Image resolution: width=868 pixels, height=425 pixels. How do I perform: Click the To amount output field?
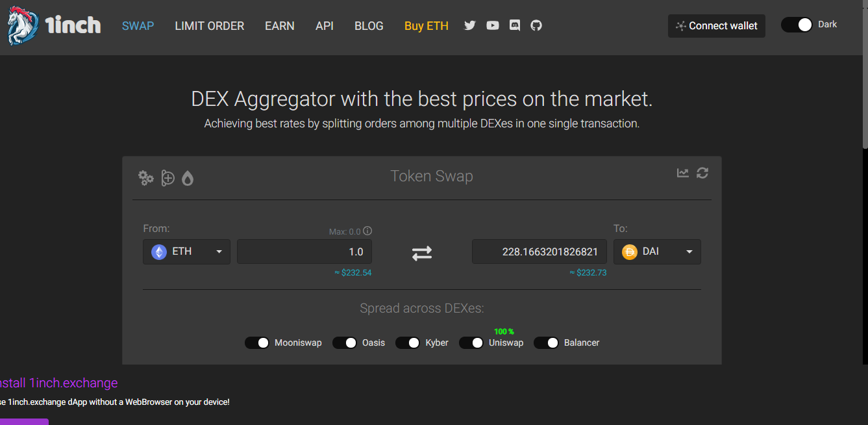pos(539,251)
